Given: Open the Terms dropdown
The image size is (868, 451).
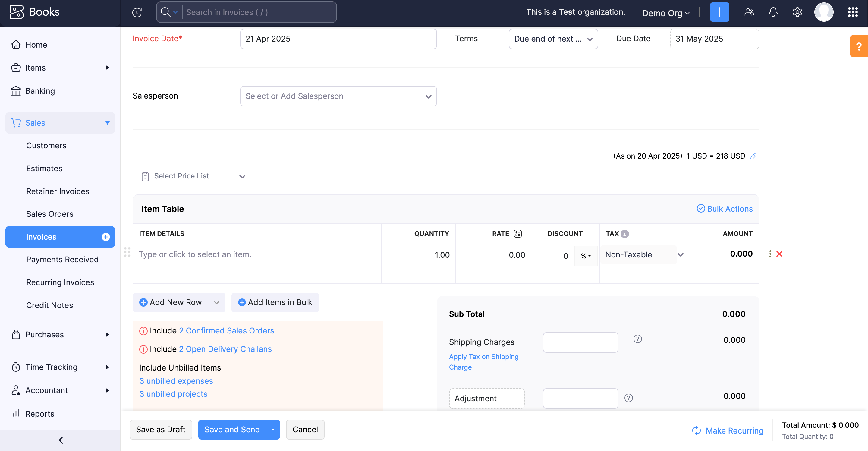Looking at the screenshot, I should [553, 39].
